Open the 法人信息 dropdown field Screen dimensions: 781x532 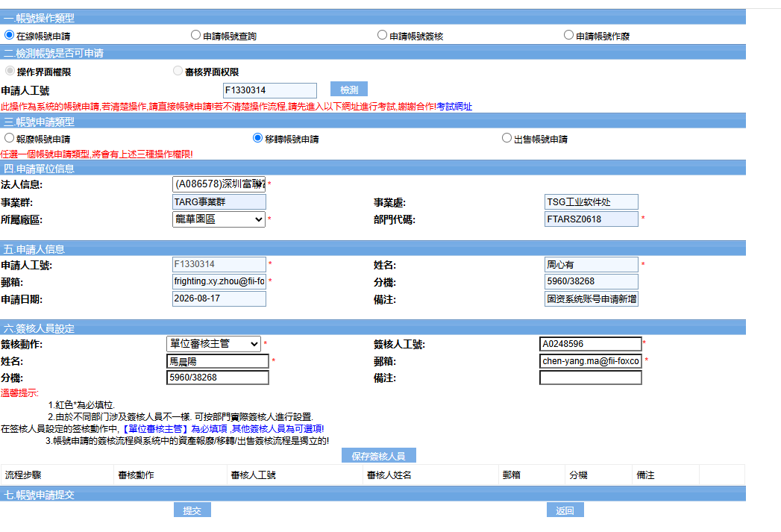(219, 184)
